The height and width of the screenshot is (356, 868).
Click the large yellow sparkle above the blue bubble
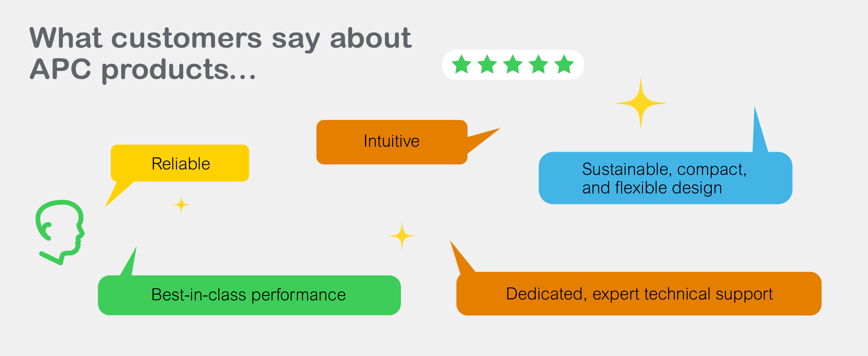pyautogui.click(x=641, y=103)
